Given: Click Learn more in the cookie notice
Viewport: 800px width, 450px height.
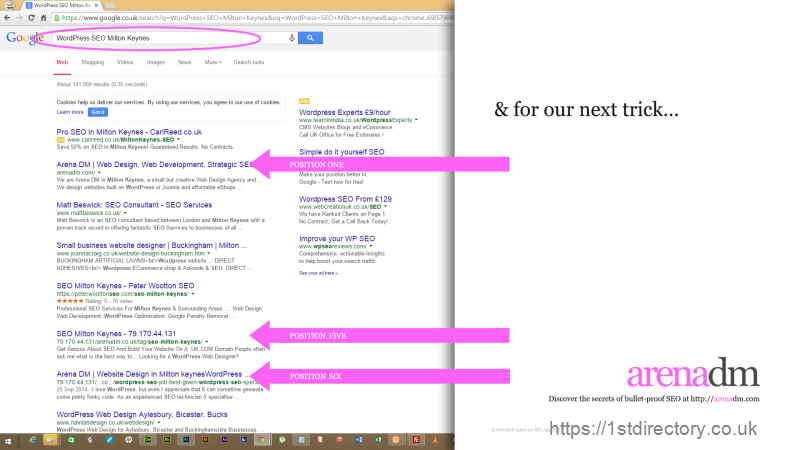Looking at the screenshot, I should [x=70, y=112].
